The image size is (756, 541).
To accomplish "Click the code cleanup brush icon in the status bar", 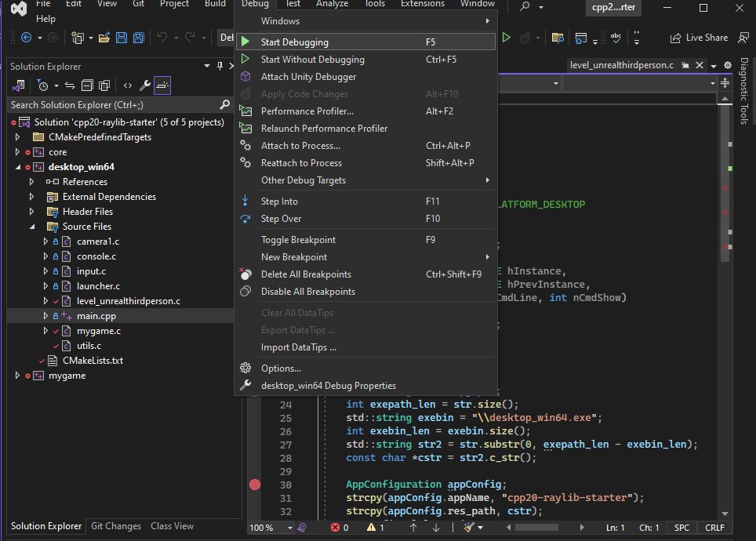I will (469, 528).
